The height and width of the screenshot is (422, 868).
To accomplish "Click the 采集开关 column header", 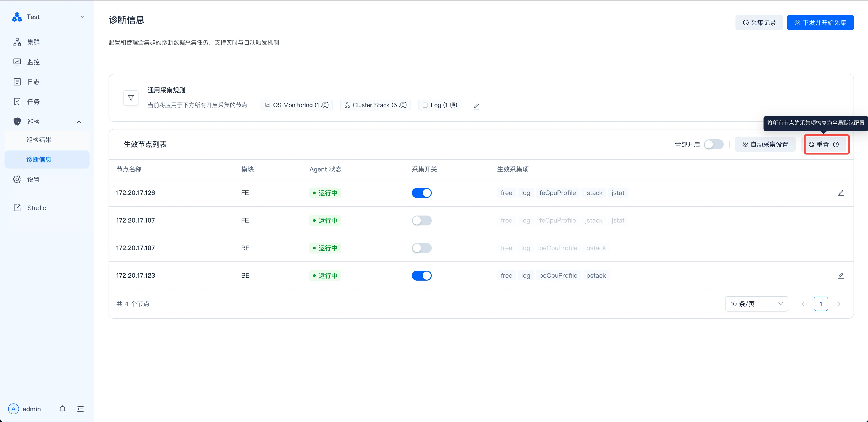I will pyautogui.click(x=424, y=169).
